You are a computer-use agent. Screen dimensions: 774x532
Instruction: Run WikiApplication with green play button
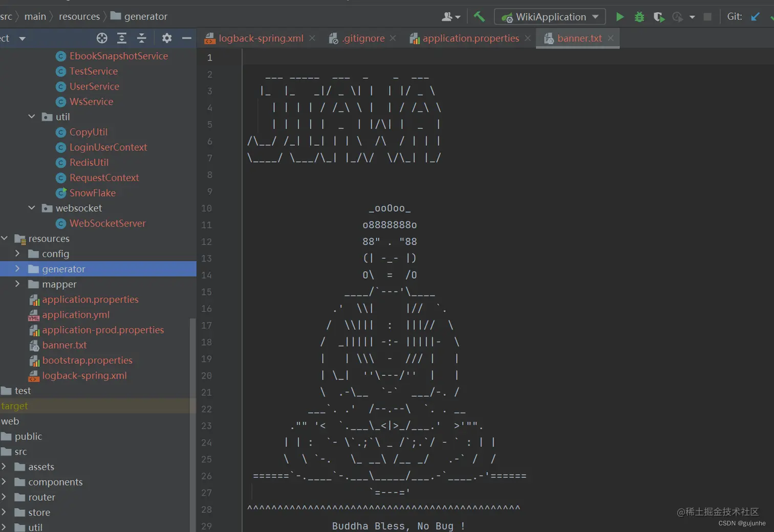[x=619, y=17]
